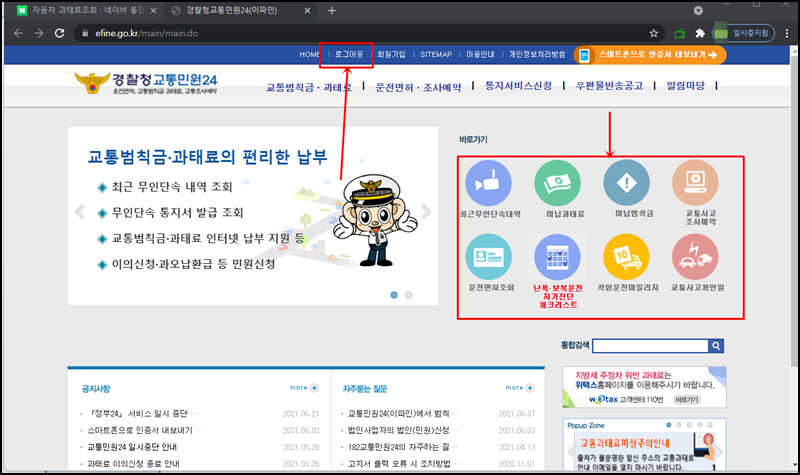Open the 이용안내 link
This screenshot has height=475, width=800.
pos(480,54)
